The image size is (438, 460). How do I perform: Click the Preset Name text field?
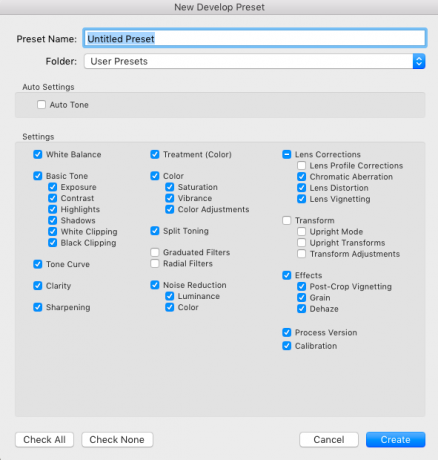pyautogui.click(x=254, y=39)
